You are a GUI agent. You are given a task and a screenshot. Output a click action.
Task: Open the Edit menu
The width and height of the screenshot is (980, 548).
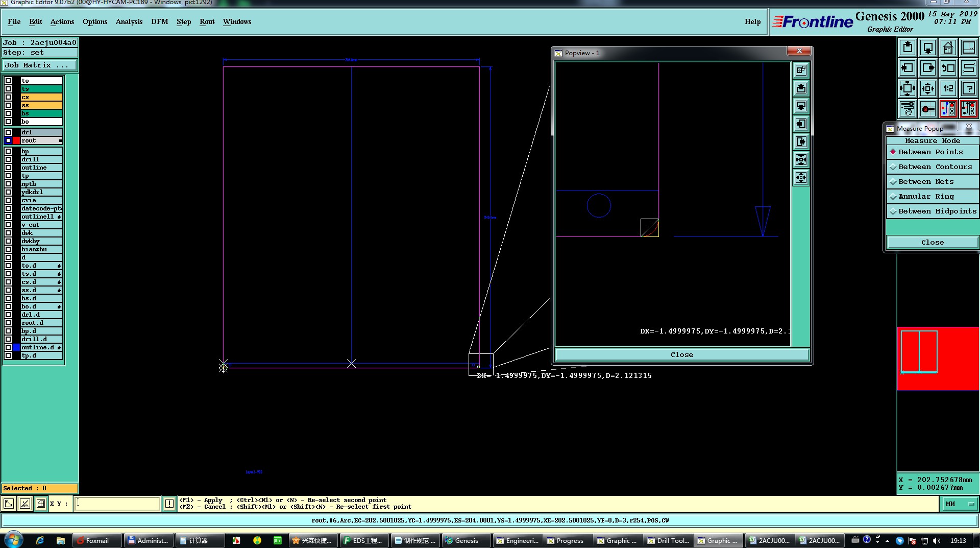click(36, 22)
